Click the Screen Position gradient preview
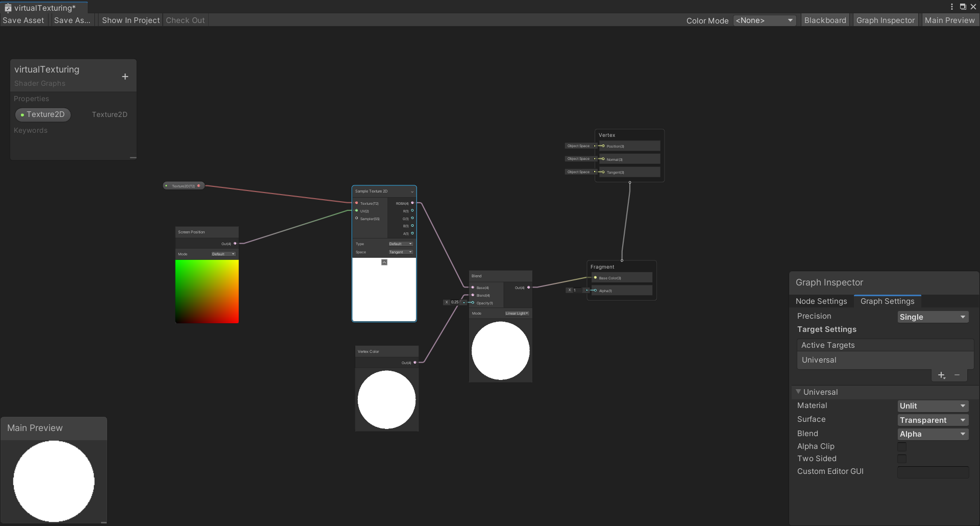The height and width of the screenshot is (526, 980). click(207, 292)
